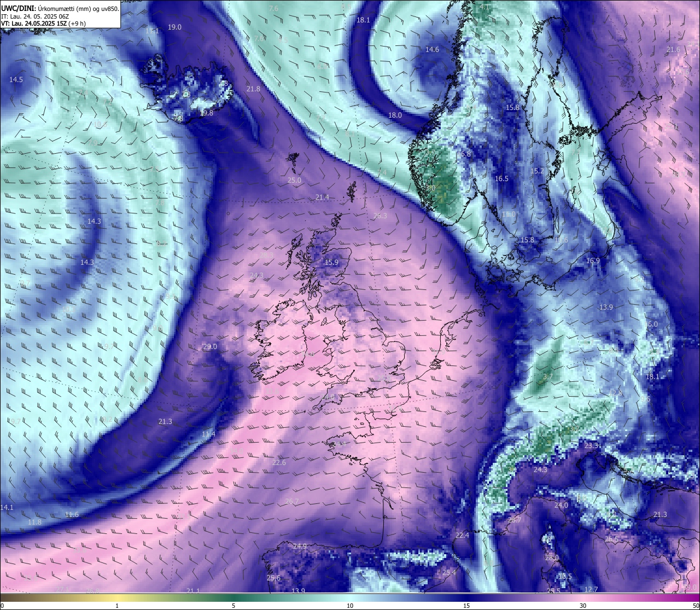
Task: Click the 28.0 value near Corsica
Action: [552, 558]
